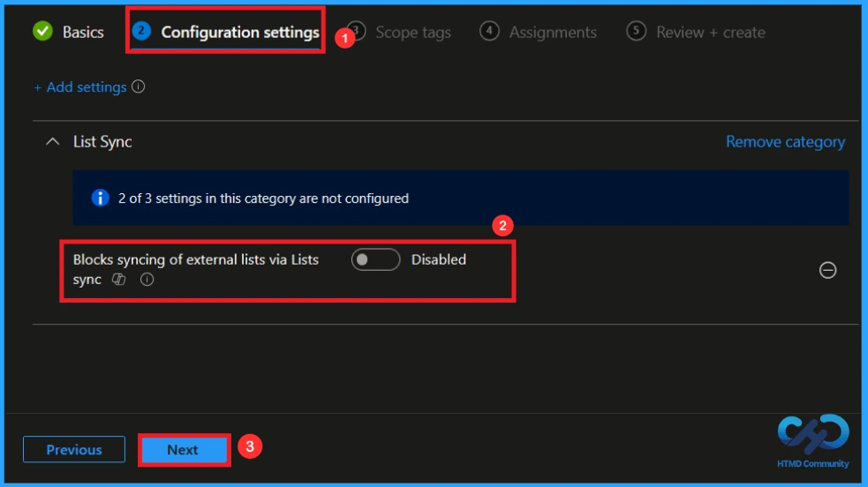Open info icon for Blocks syncing setting
Image resolution: width=868 pixels, height=487 pixels.
coord(147,279)
